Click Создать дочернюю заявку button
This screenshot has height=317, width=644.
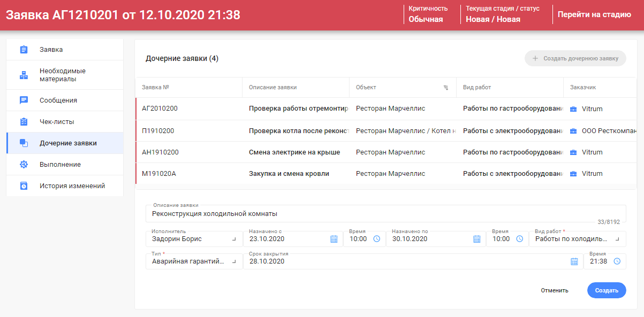point(575,58)
